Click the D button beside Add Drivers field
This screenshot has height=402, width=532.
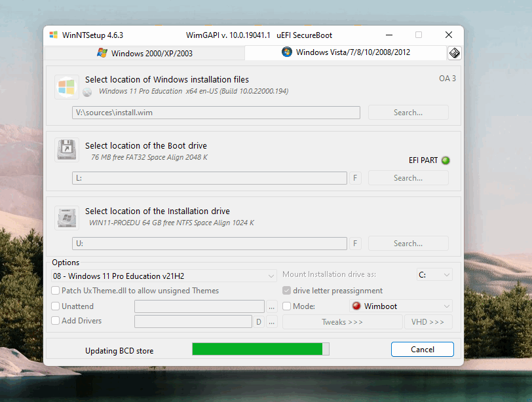[x=259, y=321]
